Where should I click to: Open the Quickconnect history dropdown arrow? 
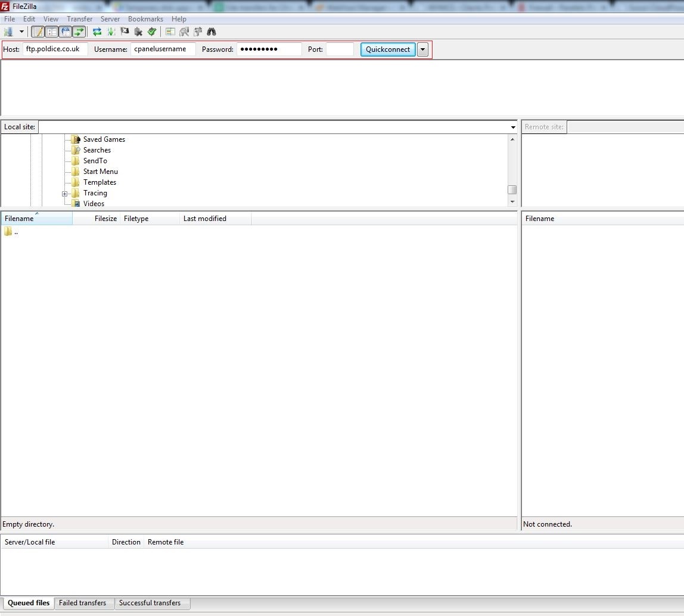[x=422, y=49]
